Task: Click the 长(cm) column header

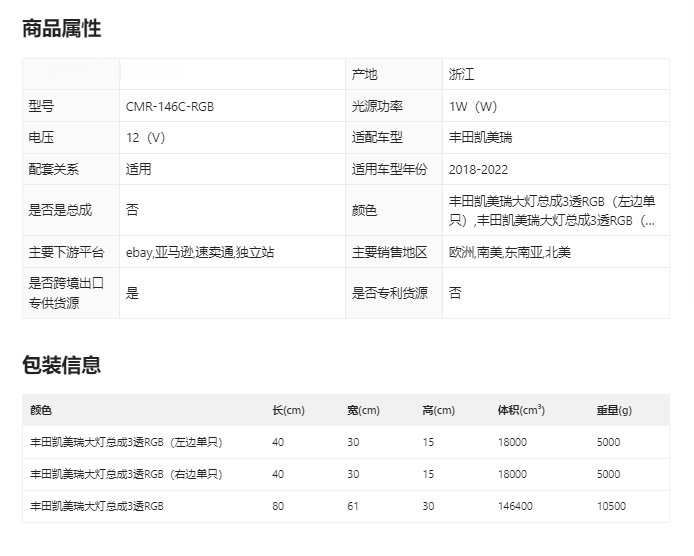Action: tap(288, 411)
